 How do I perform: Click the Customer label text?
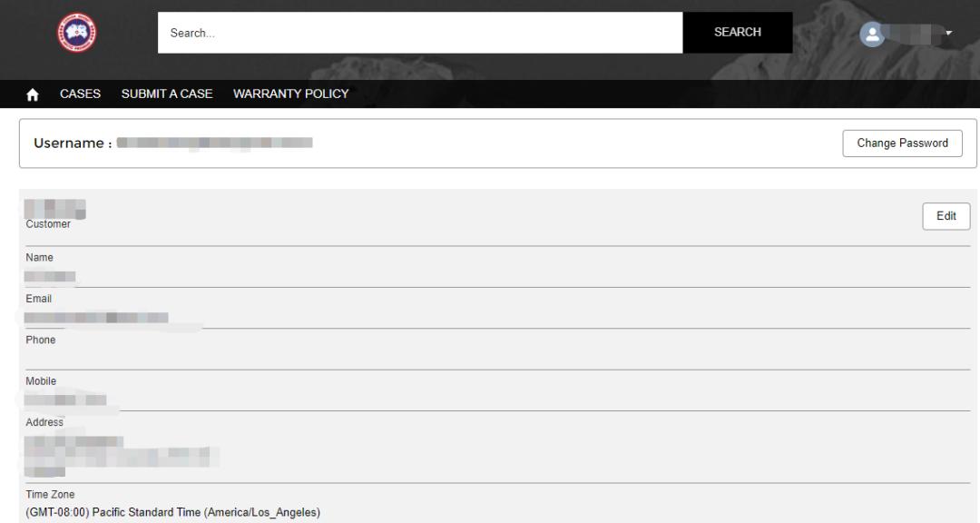tap(48, 224)
